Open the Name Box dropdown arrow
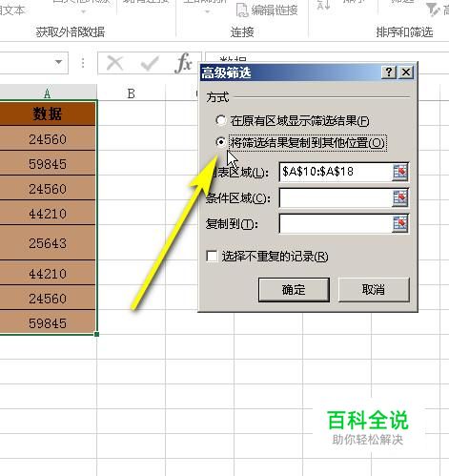The image size is (449, 476). 58,62
